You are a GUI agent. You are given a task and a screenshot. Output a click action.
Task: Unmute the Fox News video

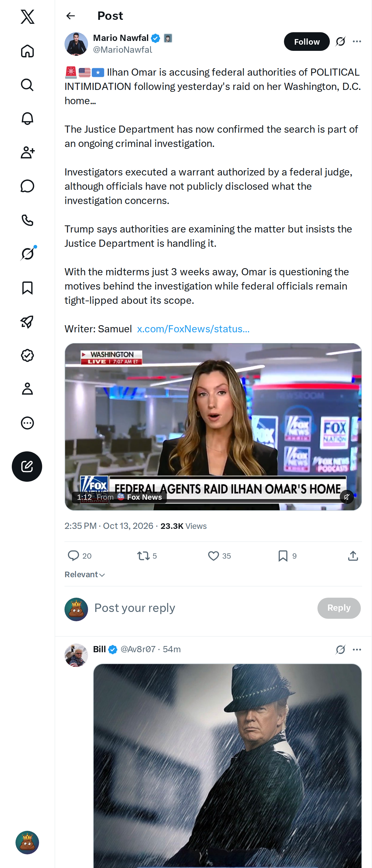pyautogui.click(x=347, y=497)
